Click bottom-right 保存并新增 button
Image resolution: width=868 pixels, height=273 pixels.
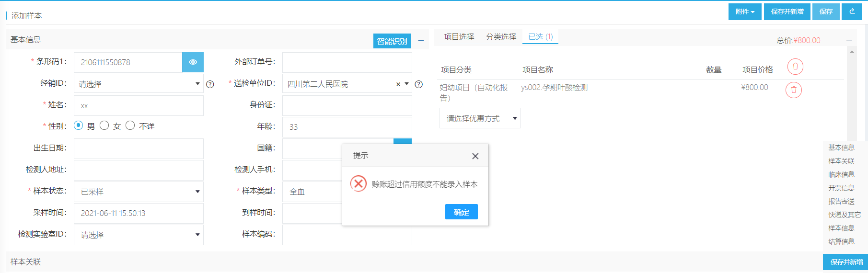[846, 262]
